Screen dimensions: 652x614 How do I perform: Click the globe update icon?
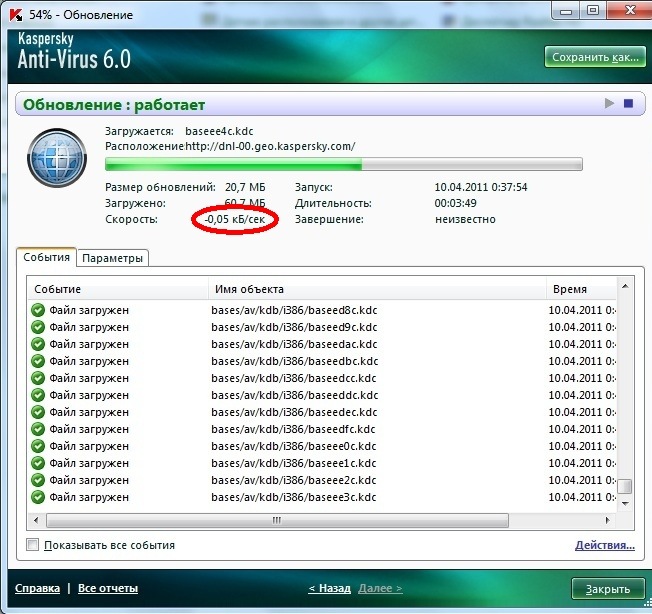coord(57,158)
